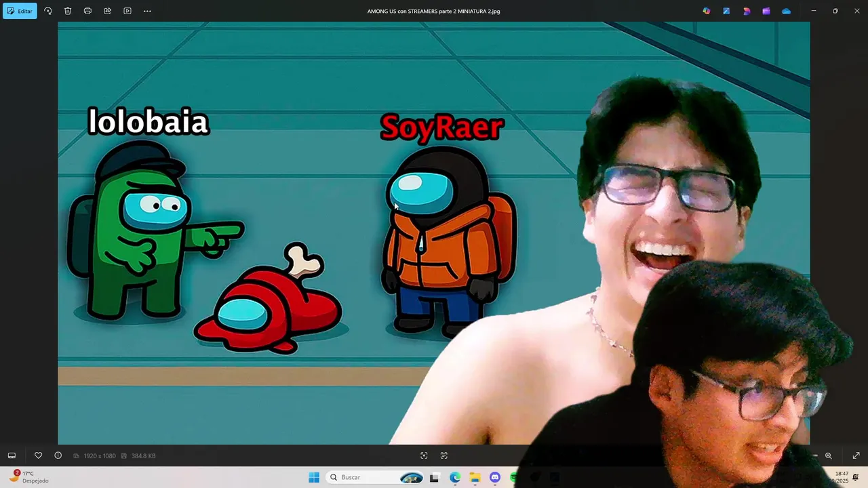
Task: Open the Paint editing icon in the title bar
Action: [x=726, y=11]
